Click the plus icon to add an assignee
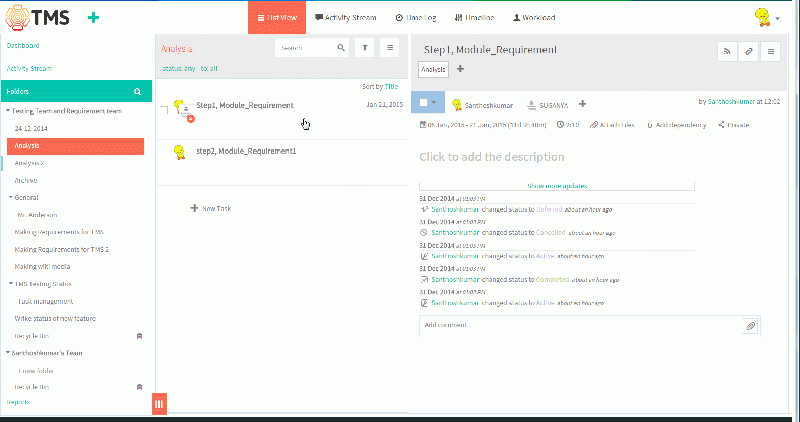The height and width of the screenshot is (422, 800). pos(582,104)
